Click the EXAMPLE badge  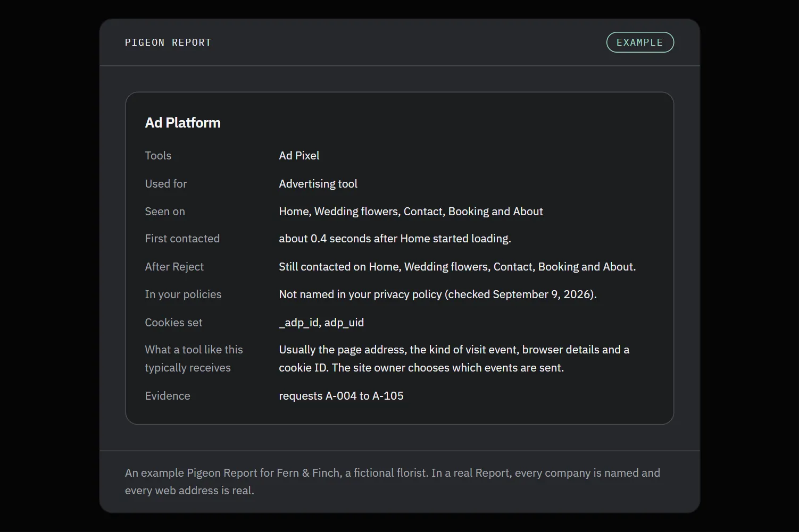(640, 43)
